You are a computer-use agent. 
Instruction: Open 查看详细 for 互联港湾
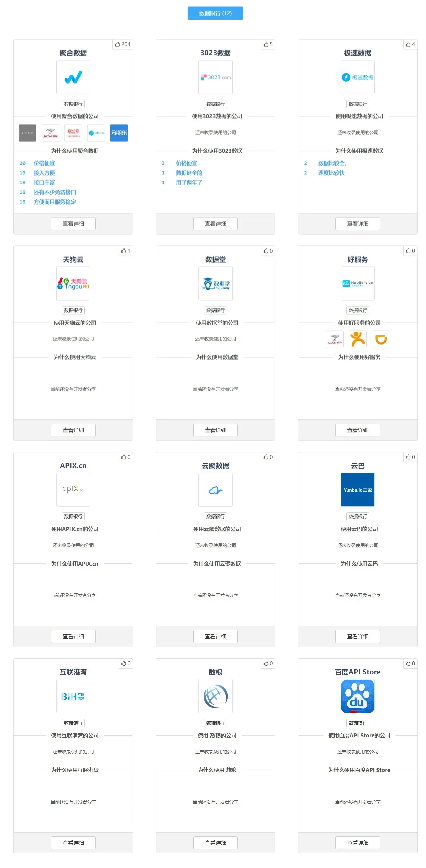[73, 842]
